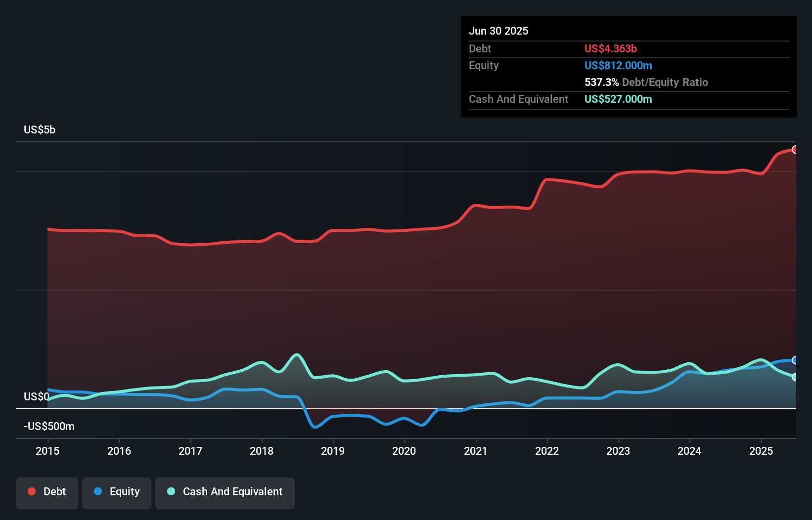Click the US$812.000m Equity link
Screen dimensions: 812x520
click(x=618, y=65)
